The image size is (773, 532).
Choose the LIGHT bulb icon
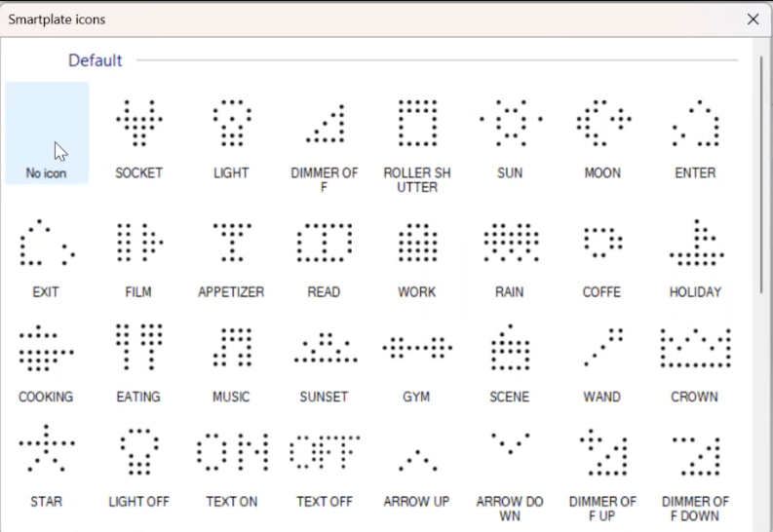tap(232, 123)
